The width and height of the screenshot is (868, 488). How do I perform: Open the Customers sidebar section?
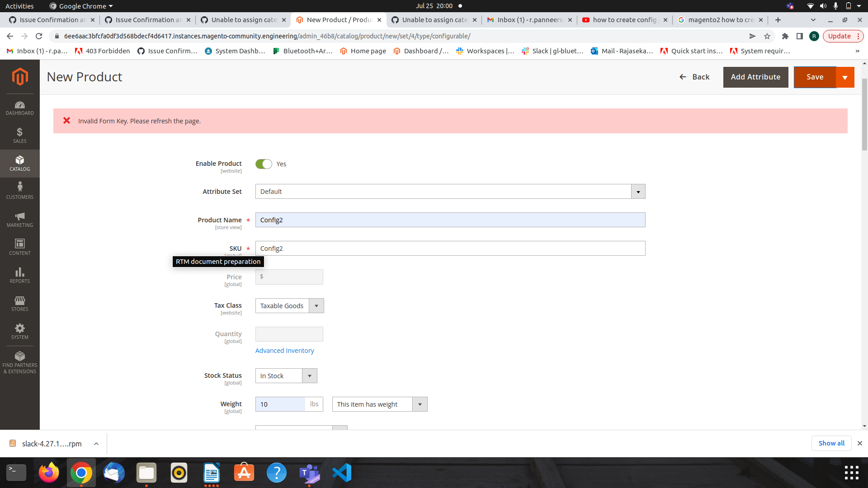tap(19, 191)
